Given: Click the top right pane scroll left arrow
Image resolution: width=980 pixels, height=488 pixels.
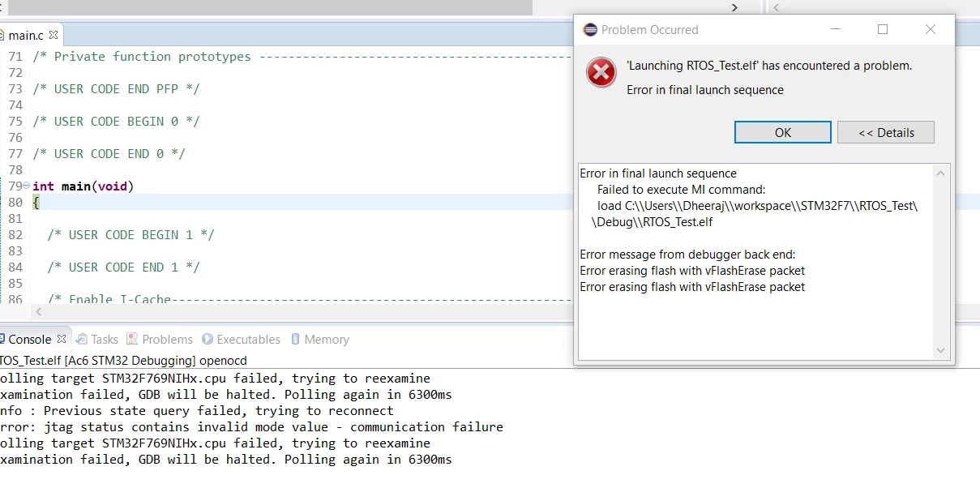Looking at the screenshot, I should tap(776, 7).
